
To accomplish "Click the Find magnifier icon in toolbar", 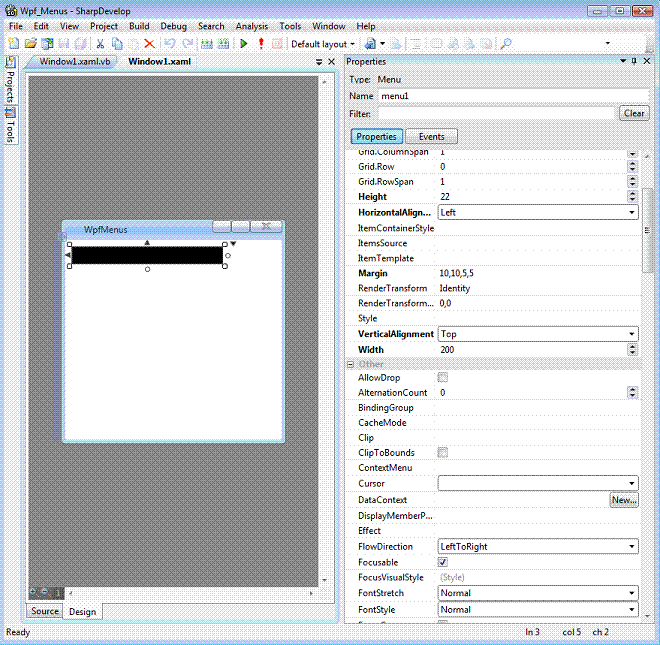I will 506,44.
